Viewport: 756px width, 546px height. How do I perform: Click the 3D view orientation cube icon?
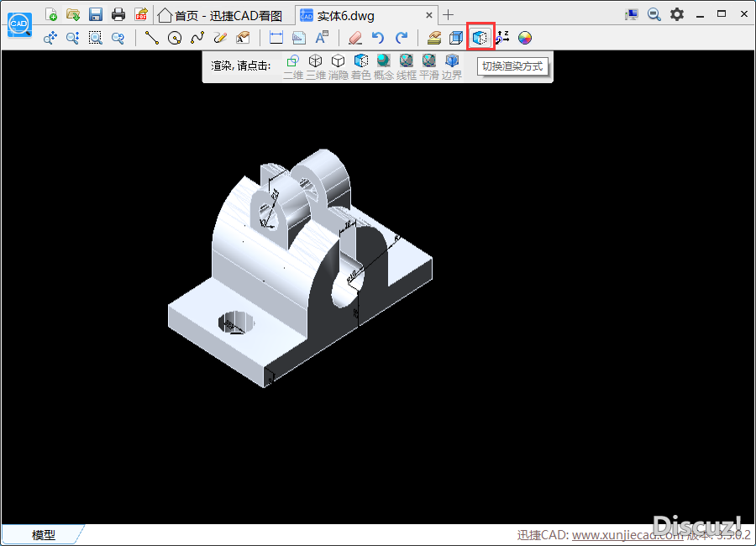(x=456, y=37)
